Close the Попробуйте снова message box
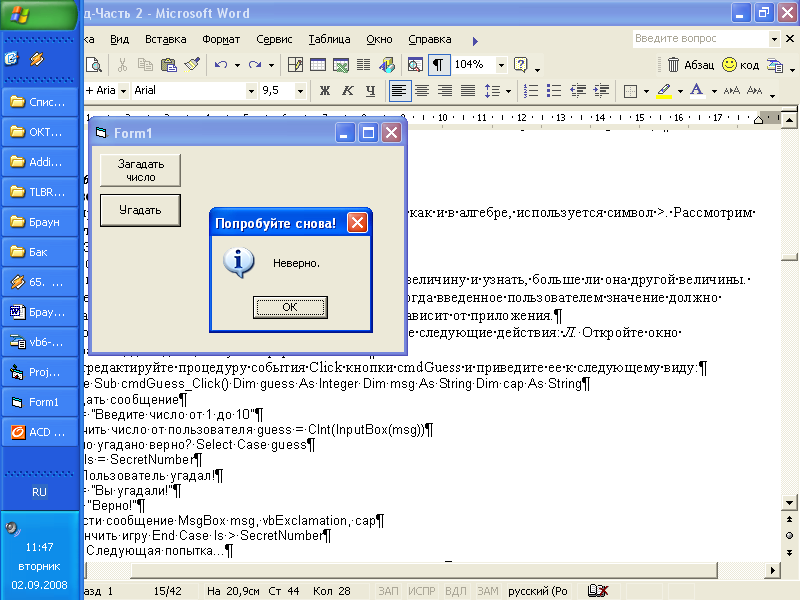This screenshot has width=800, height=600. click(x=357, y=222)
